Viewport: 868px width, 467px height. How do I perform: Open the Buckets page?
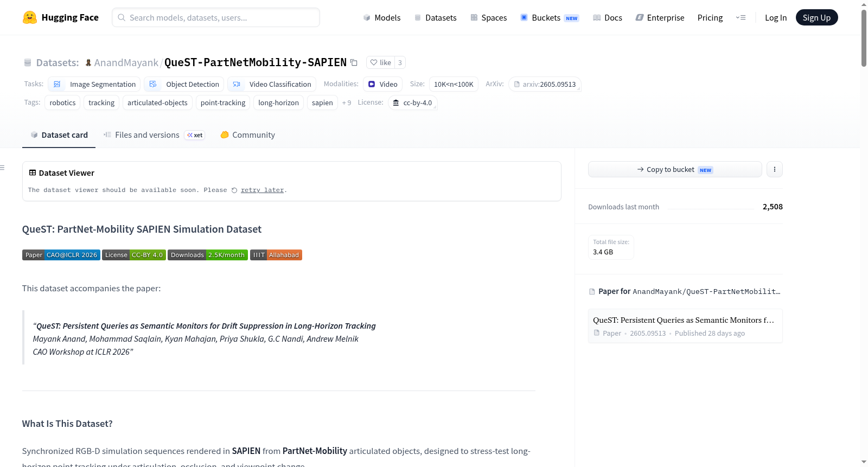[550, 17]
